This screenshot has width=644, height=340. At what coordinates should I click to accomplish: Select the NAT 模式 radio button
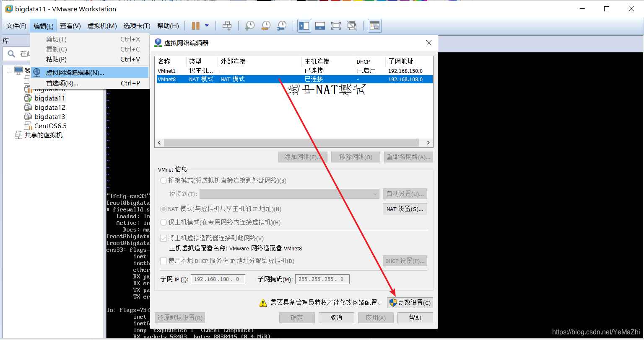pos(164,209)
